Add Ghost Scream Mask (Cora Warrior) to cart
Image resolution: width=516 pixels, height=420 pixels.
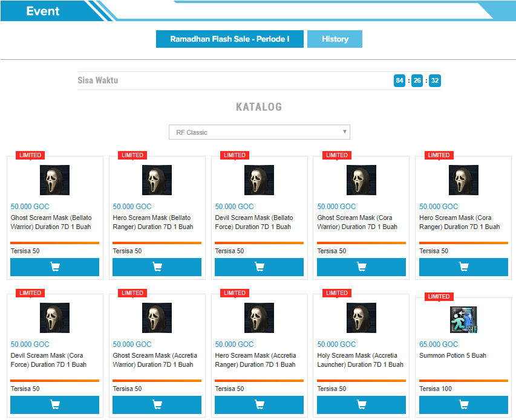361,267
